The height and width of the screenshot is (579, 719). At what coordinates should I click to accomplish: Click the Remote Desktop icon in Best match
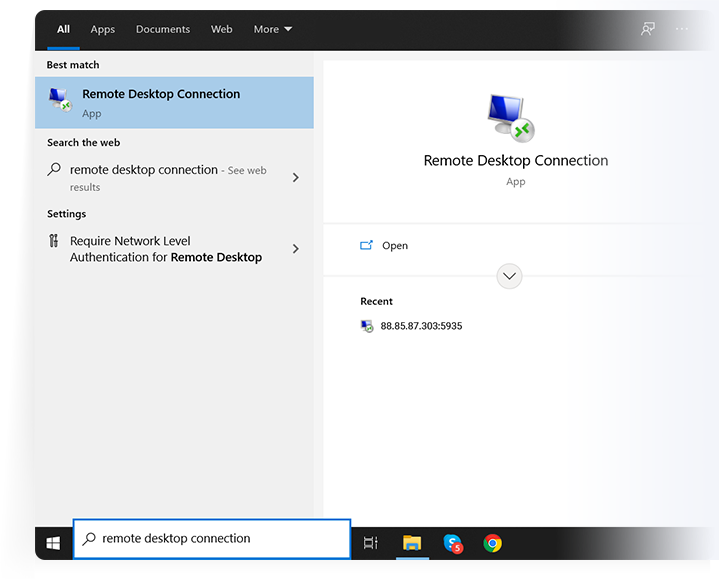click(x=60, y=100)
